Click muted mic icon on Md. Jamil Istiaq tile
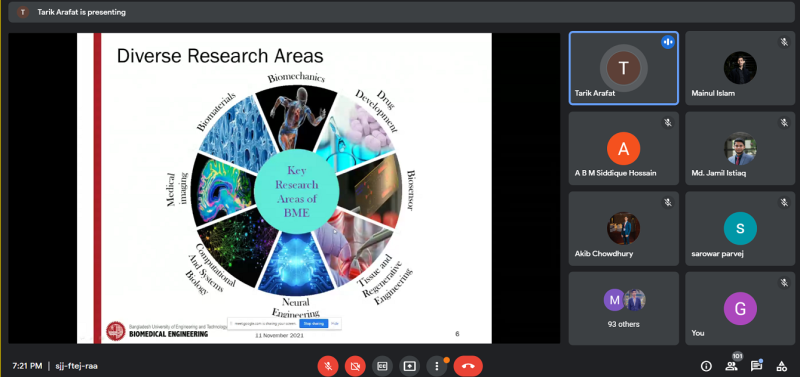The width and height of the screenshot is (800, 377). 784,122
